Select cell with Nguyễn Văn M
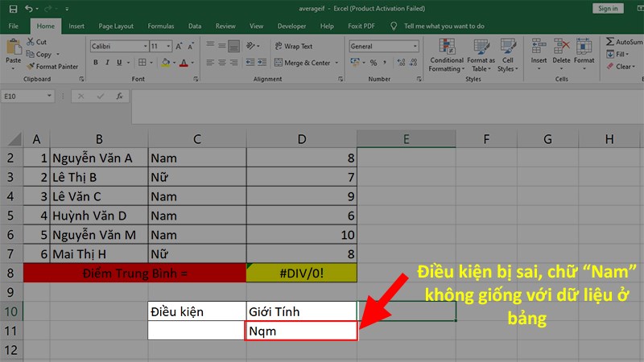The height and width of the screenshot is (362, 644). pos(99,235)
